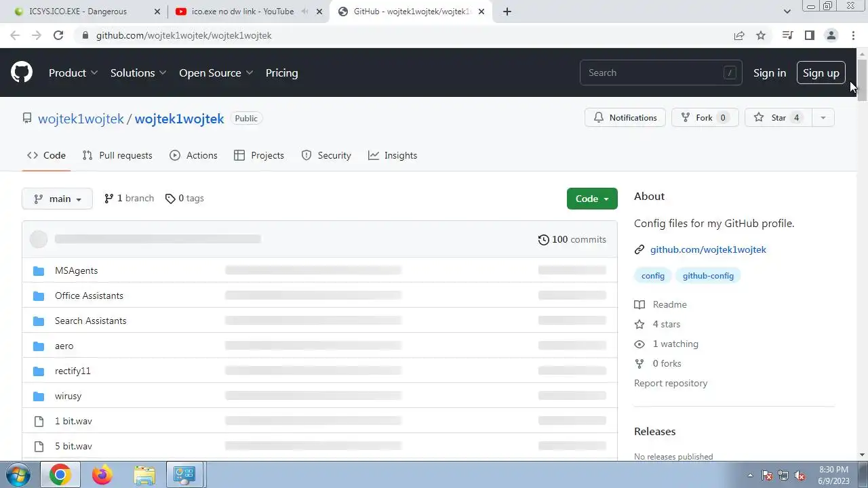The height and width of the screenshot is (488, 868).
Task: Open the 5 bit.wav file
Action: point(73,446)
